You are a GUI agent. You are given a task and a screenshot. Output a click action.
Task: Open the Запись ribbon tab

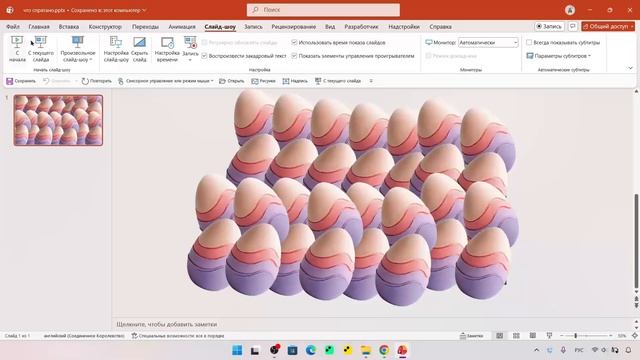(x=253, y=27)
